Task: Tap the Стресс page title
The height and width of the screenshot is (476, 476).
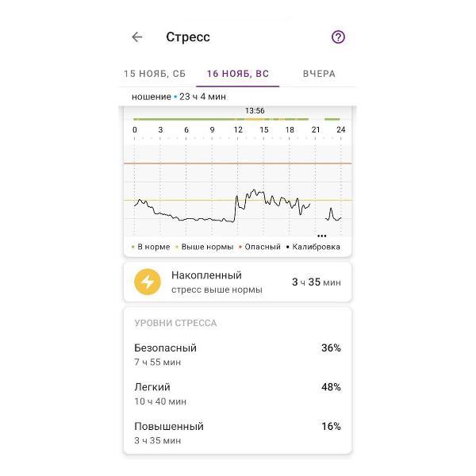Action: click(188, 37)
